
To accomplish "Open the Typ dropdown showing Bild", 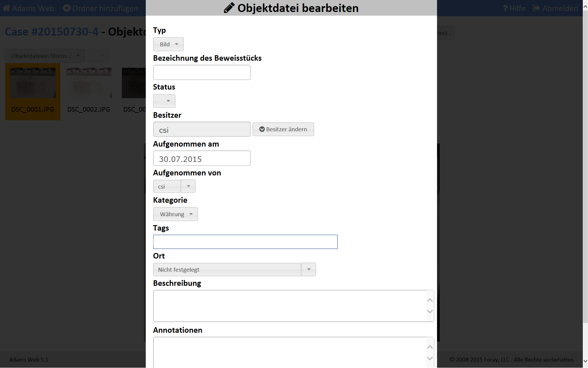I will 168,44.
